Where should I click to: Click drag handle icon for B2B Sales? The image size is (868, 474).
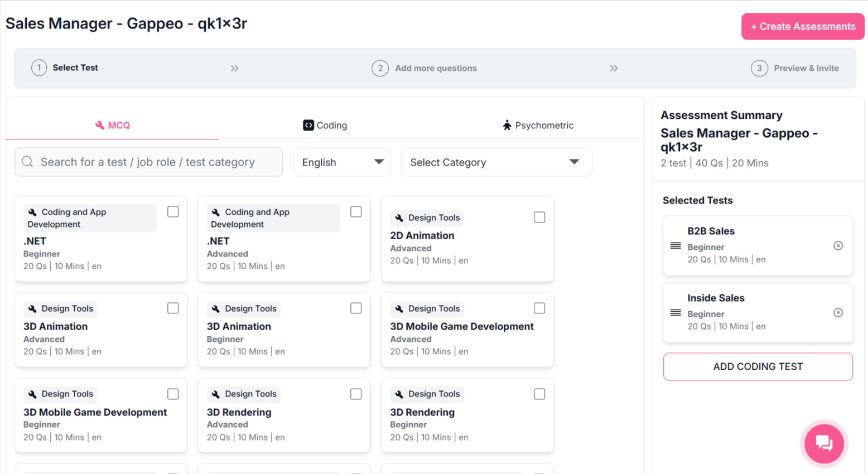(676, 246)
